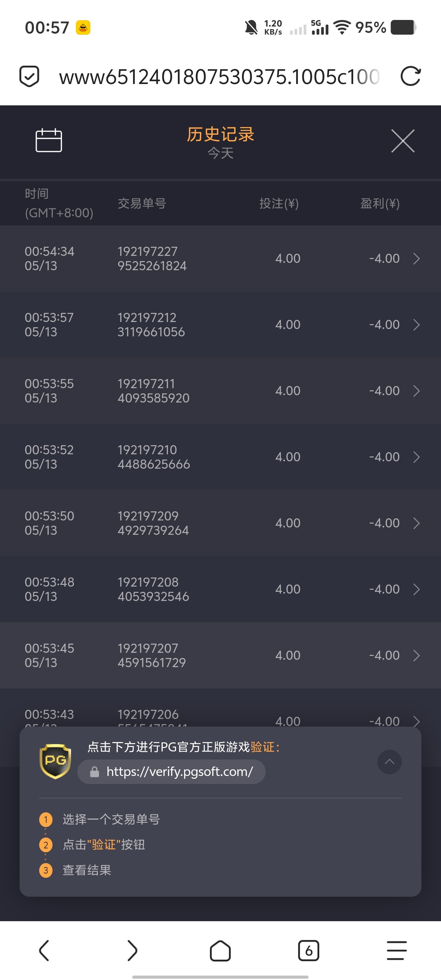Open the browser tabs switcher showing 6
Viewport: 441px width, 980px height.
click(308, 951)
